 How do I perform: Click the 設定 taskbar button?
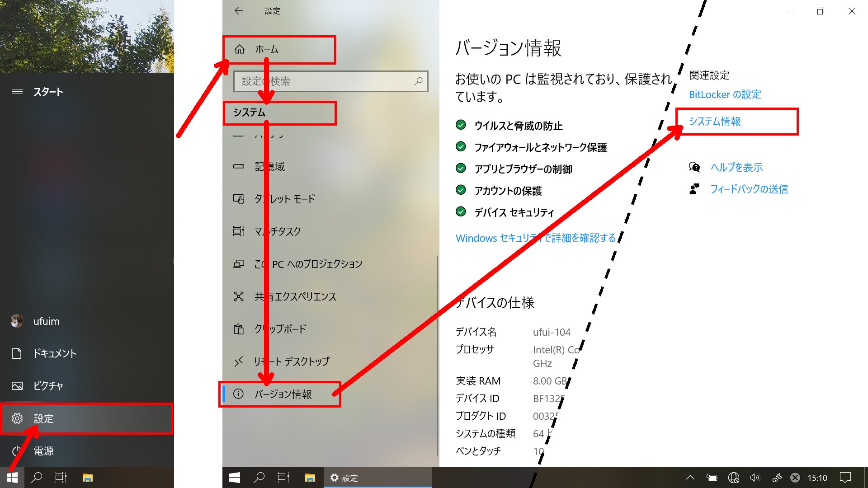(x=377, y=478)
